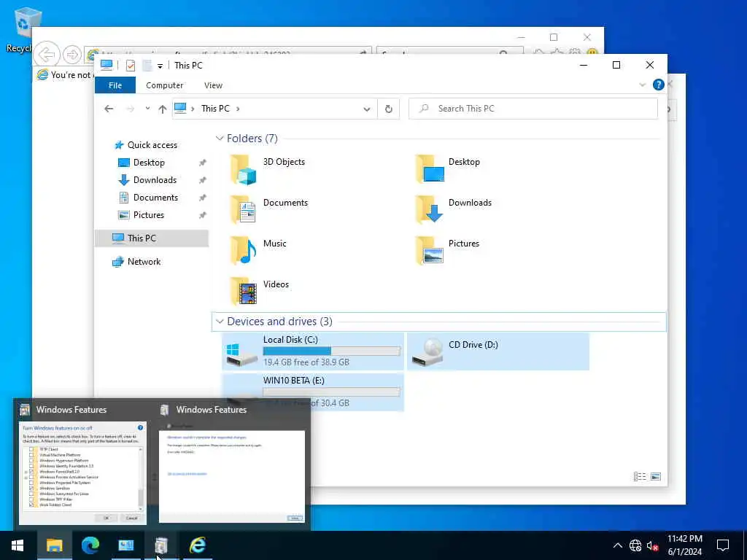
Task: Collapse the Devices and drives group
Action: click(x=219, y=322)
